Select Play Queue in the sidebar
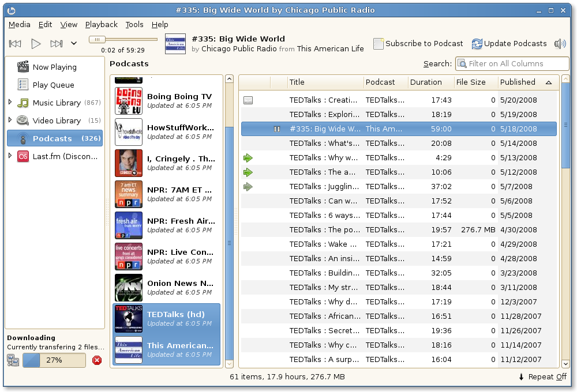Viewport: 577px width, 392px height. [x=54, y=85]
